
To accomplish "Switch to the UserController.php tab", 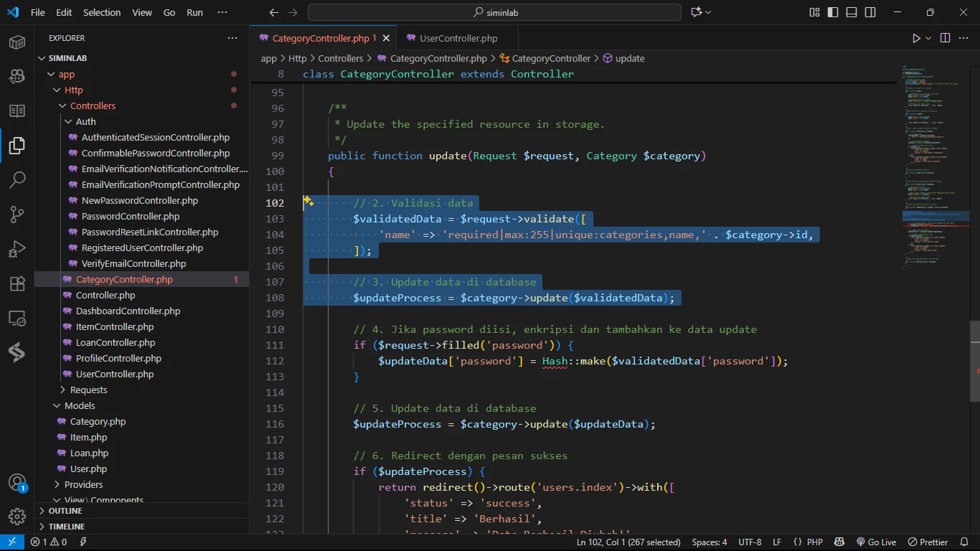I will [x=458, y=38].
